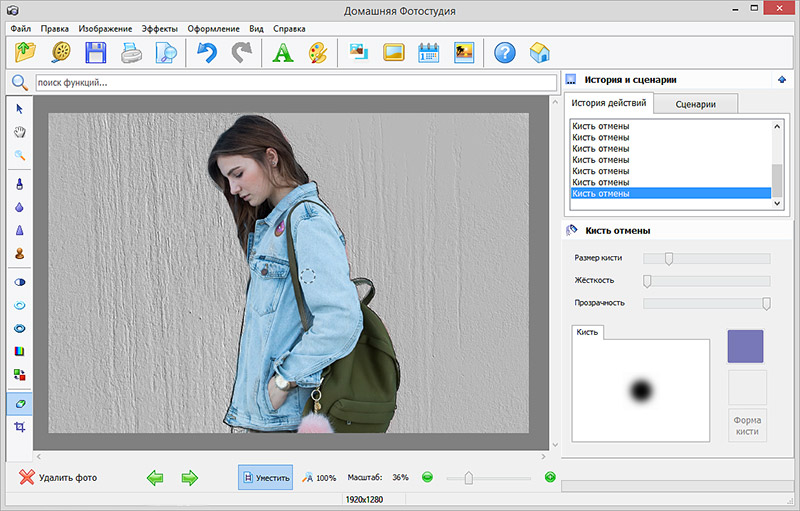Print the photo via printer icon
The width and height of the screenshot is (800, 511).
click(131, 53)
